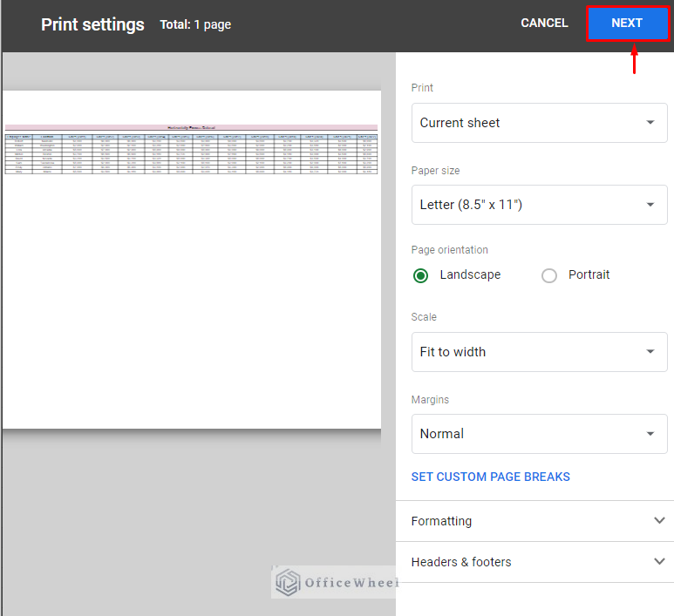Click the chevron icon beside Formatting
Viewport: 674px width, 616px height.
coord(659,521)
